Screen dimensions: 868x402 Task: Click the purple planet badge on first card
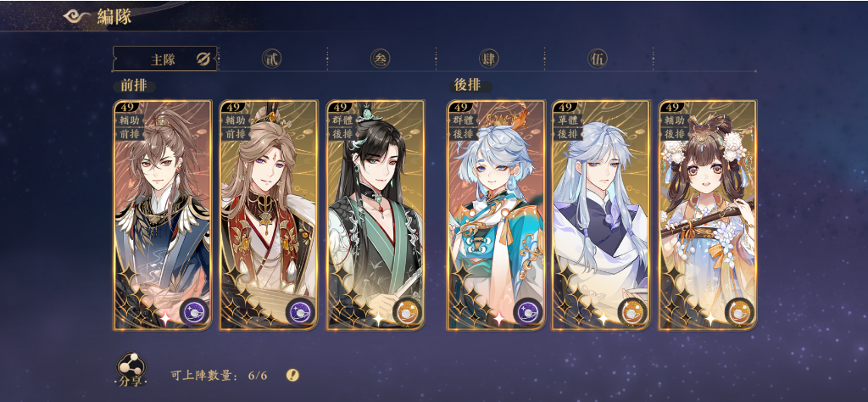(x=194, y=312)
